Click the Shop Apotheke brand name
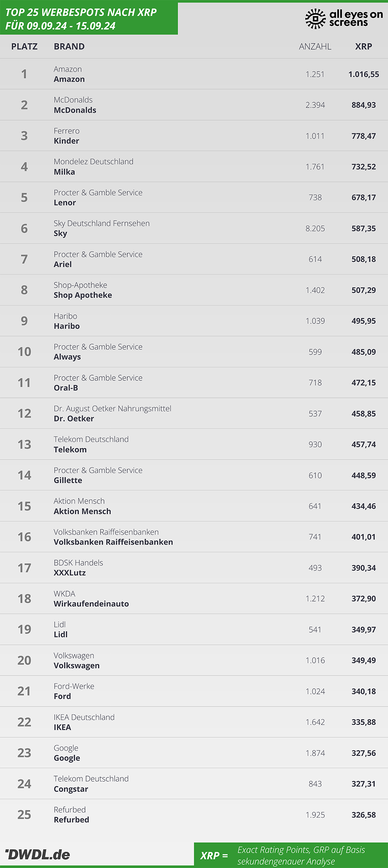 click(x=83, y=295)
